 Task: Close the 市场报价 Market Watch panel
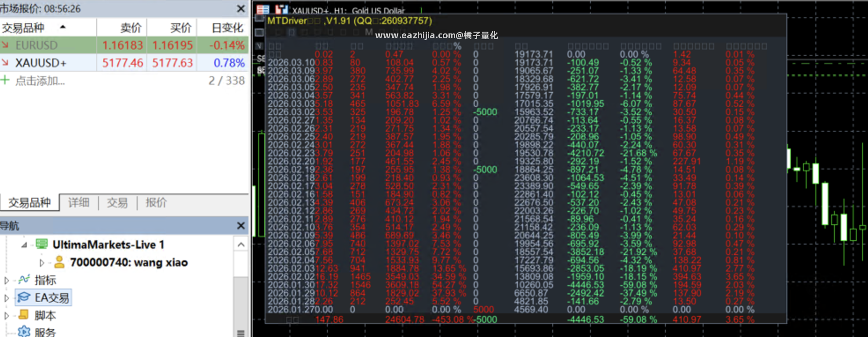point(241,8)
